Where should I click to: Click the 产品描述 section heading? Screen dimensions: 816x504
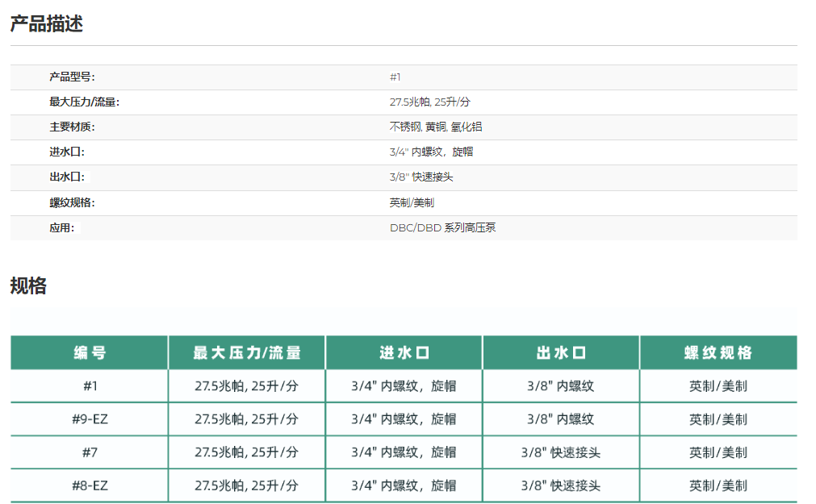point(46,24)
